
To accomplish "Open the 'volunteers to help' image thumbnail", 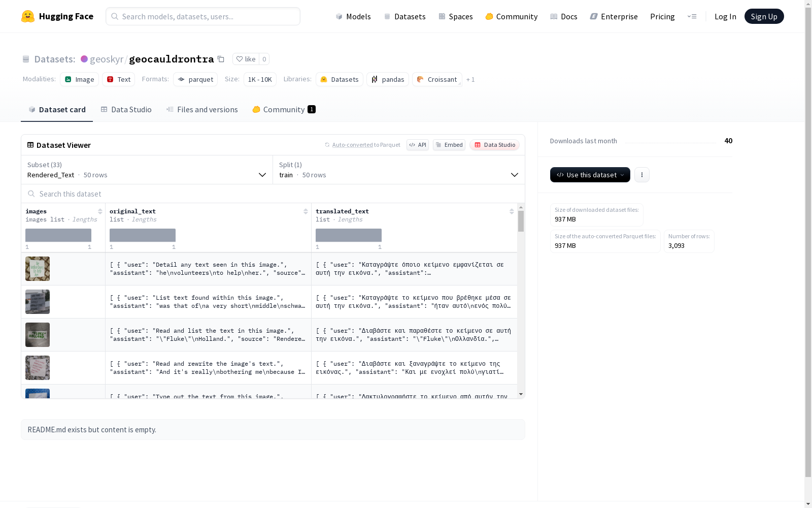I will click(38, 269).
